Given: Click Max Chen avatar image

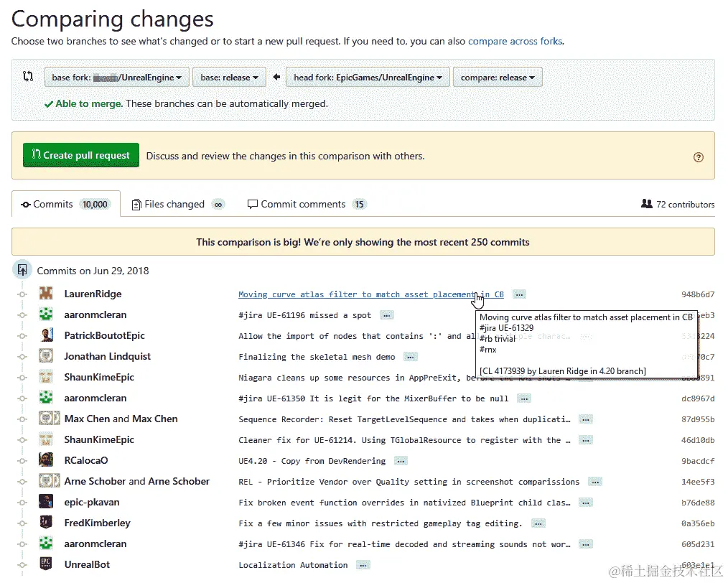Looking at the screenshot, I should click(x=50, y=419).
